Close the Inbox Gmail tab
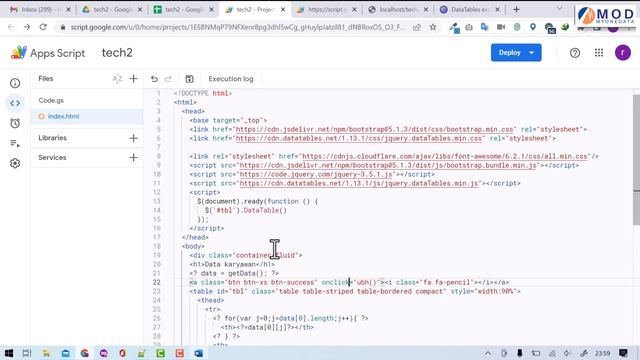This screenshot has width=640, height=360. pyautogui.click(x=68, y=9)
